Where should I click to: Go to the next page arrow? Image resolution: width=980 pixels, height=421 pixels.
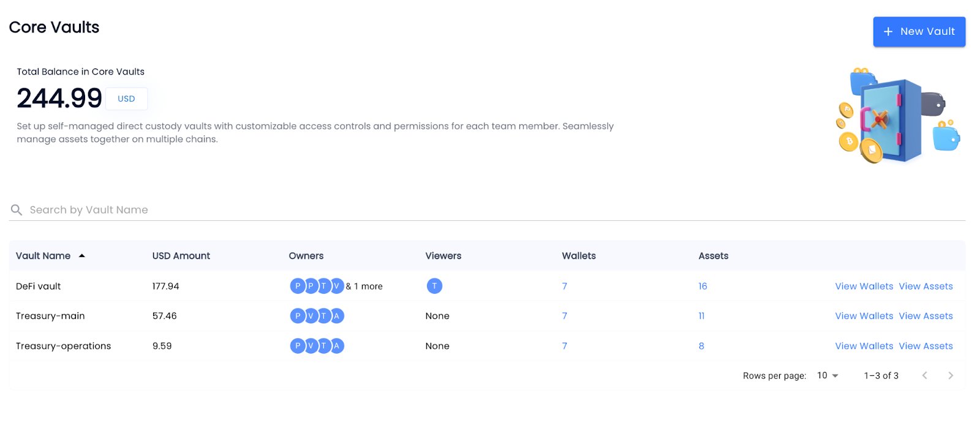point(951,376)
